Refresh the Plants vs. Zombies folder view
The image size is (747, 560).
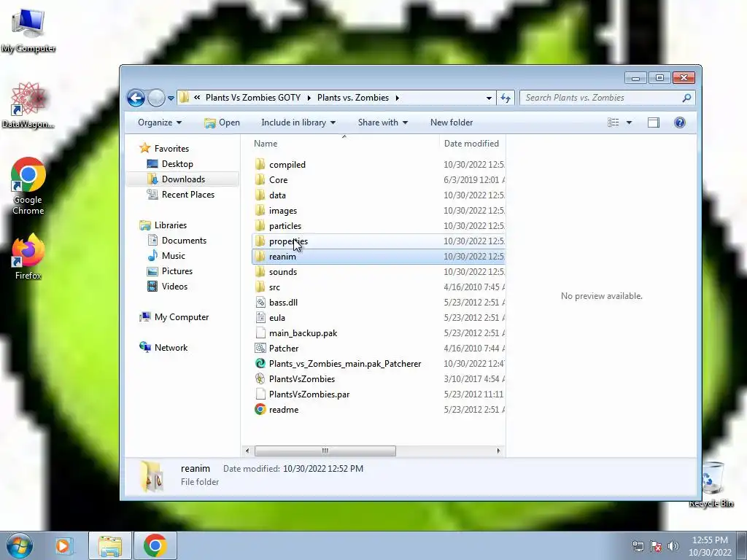tap(506, 98)
